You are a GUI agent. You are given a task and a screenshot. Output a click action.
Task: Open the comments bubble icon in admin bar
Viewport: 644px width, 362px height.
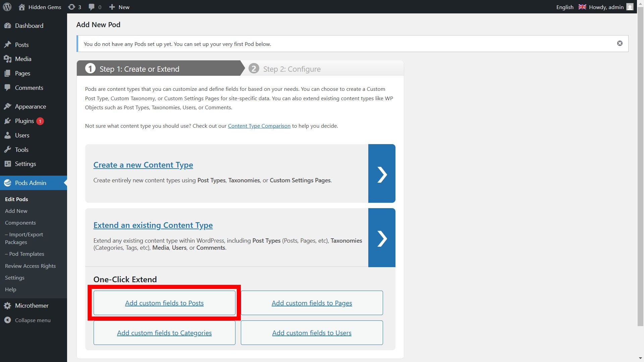92,7
